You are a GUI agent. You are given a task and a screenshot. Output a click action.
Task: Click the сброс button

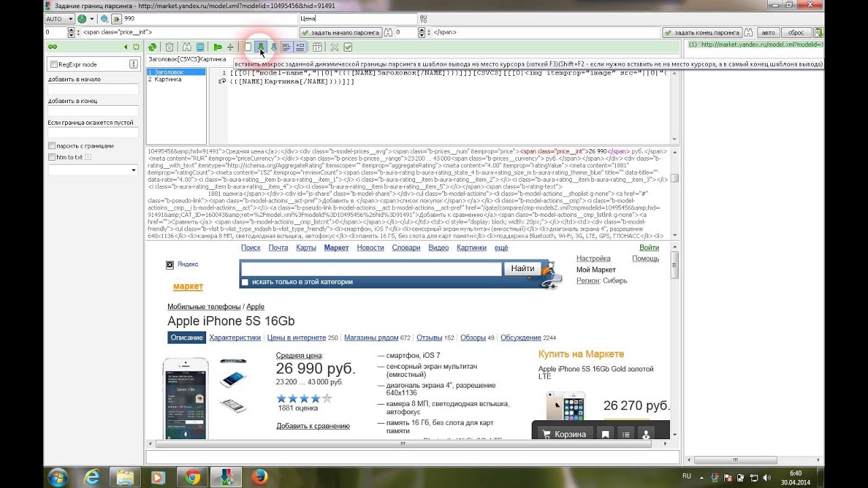pos(796,32)
